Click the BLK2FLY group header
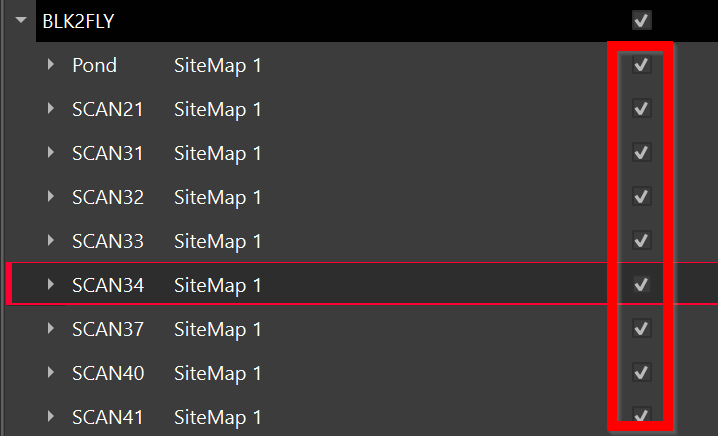Viewport: 718px width, 436px height. click(x=84, y=19)
